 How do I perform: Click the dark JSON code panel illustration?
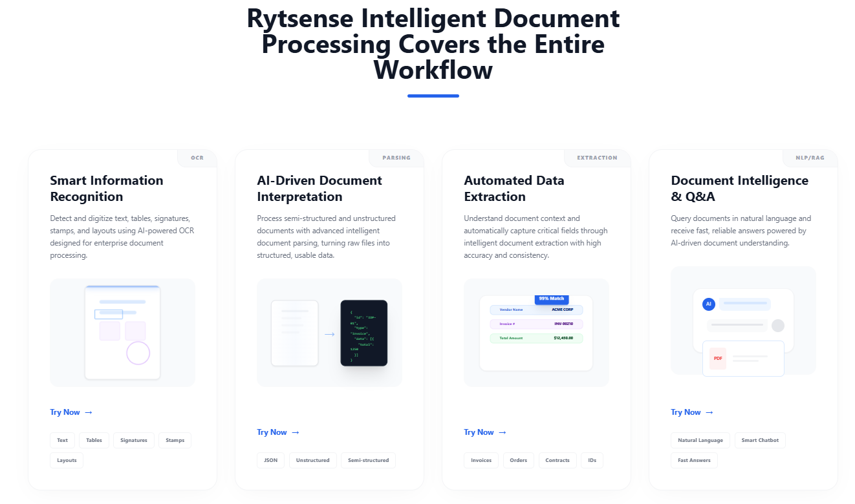pyautogui.click(x=364, y=333)
